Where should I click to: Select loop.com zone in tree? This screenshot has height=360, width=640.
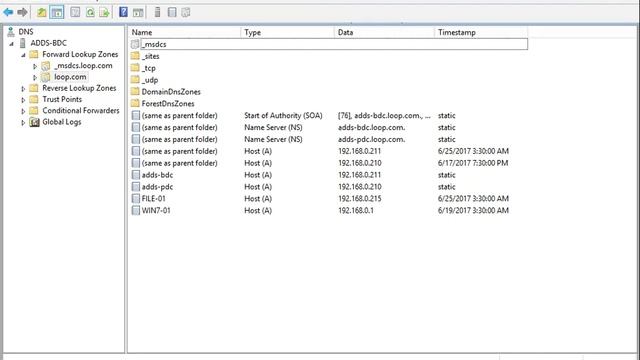coord(70,77)
